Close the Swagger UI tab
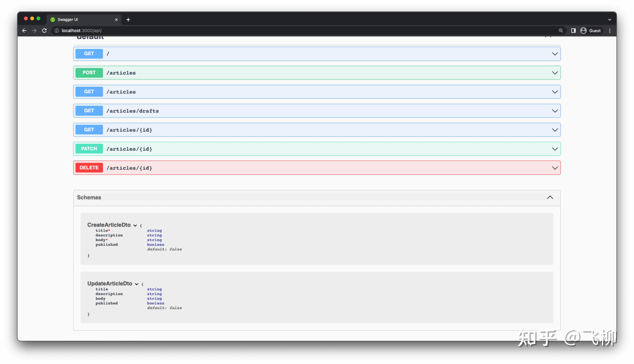The image size is (634, 364). [x=116, y=19]
